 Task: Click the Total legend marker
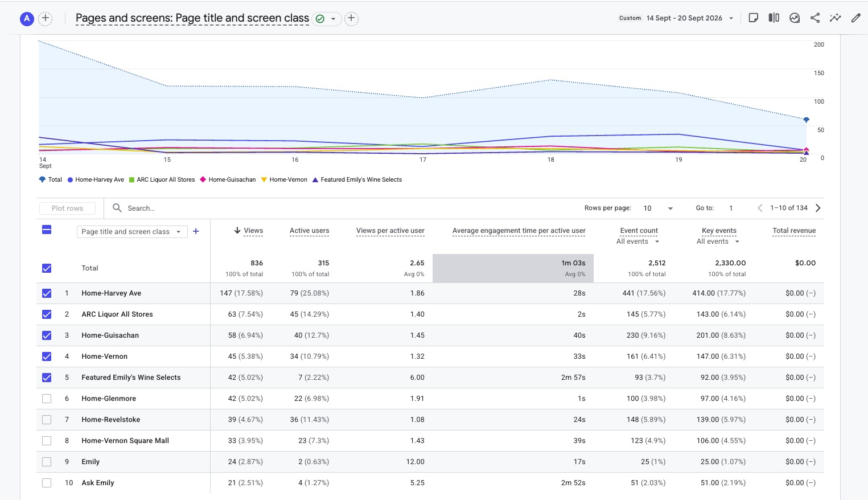coord(42,179)
